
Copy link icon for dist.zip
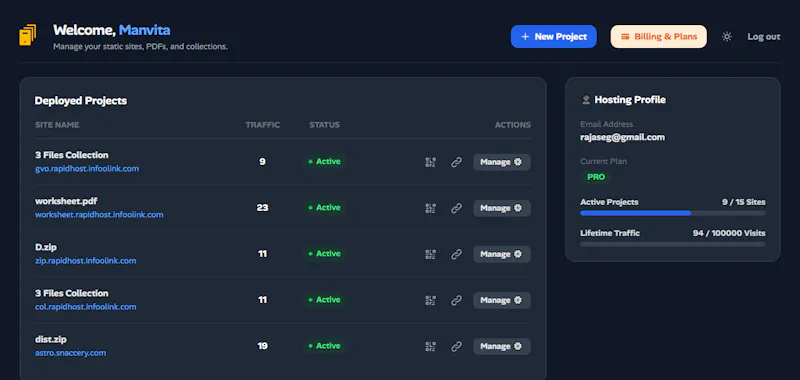point(457,346)
